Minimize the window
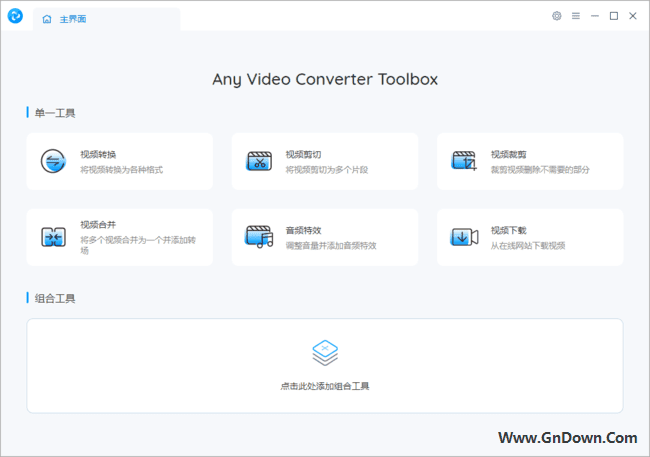 click(595, 16)
